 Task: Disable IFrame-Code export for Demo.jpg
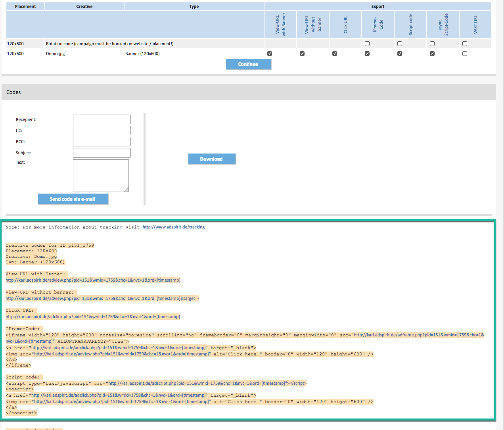367,54
